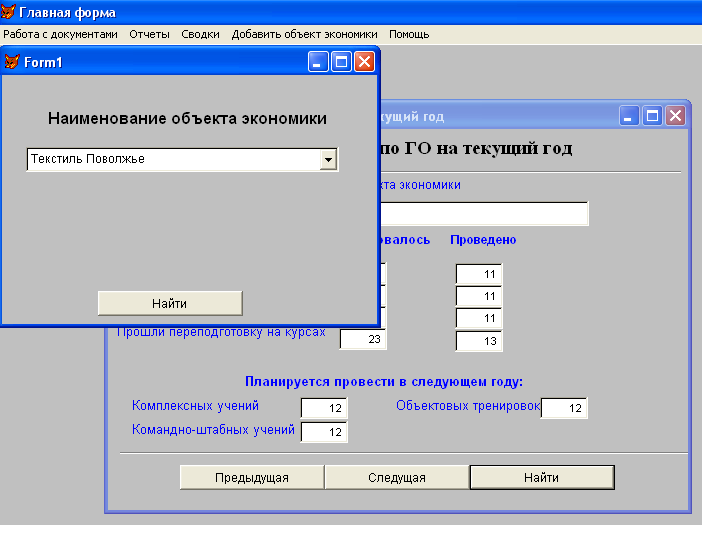702x534 pixels.
Task: Click the Текстиль Поволжье combo box text
Action: pyautogui.click(x=172, y=160)
